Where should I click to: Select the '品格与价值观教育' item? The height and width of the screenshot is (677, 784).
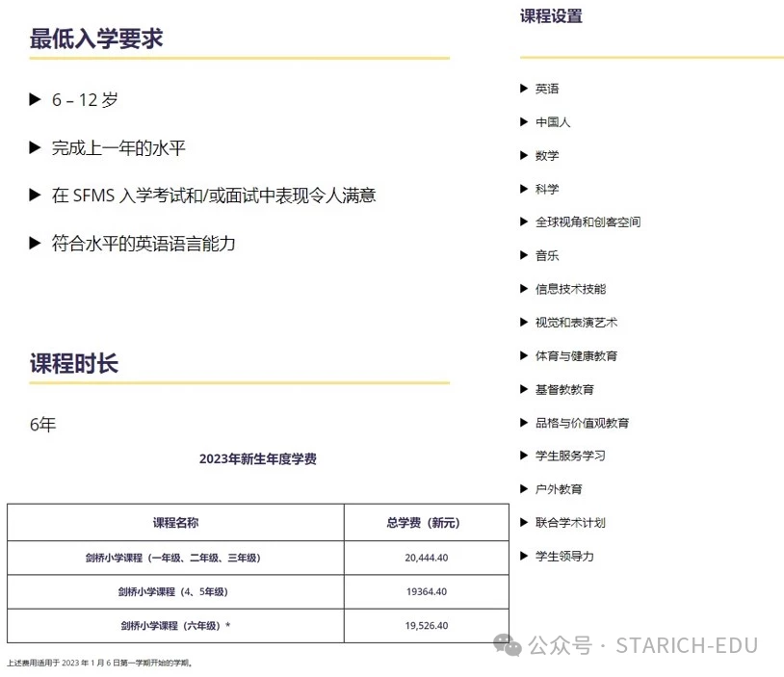tap(582, 423)
